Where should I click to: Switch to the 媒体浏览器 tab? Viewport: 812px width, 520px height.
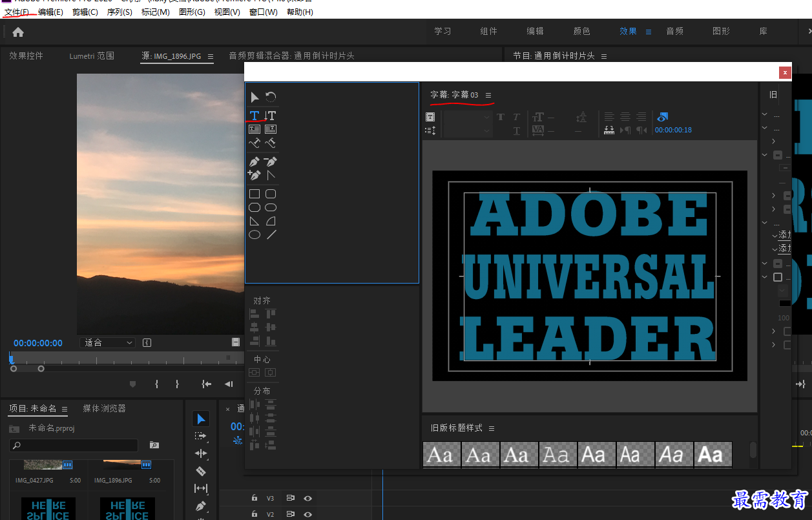104,408
